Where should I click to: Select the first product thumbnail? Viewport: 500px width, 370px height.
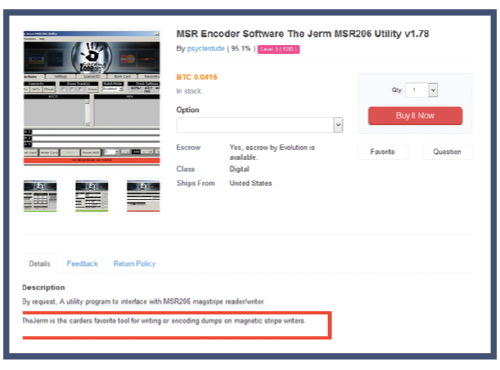click(40, 196)
